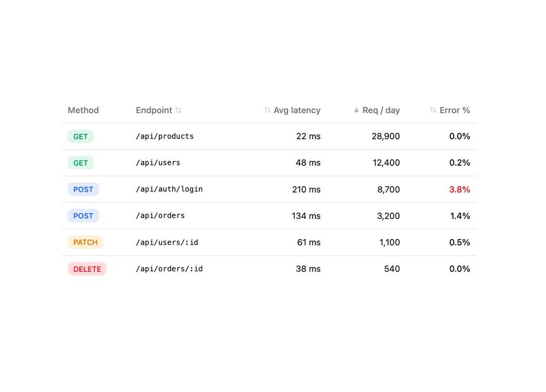Click the 61 ms latency value
This screenshot has height=392, width=546.
pyautogui.click(x=309, y=242)
